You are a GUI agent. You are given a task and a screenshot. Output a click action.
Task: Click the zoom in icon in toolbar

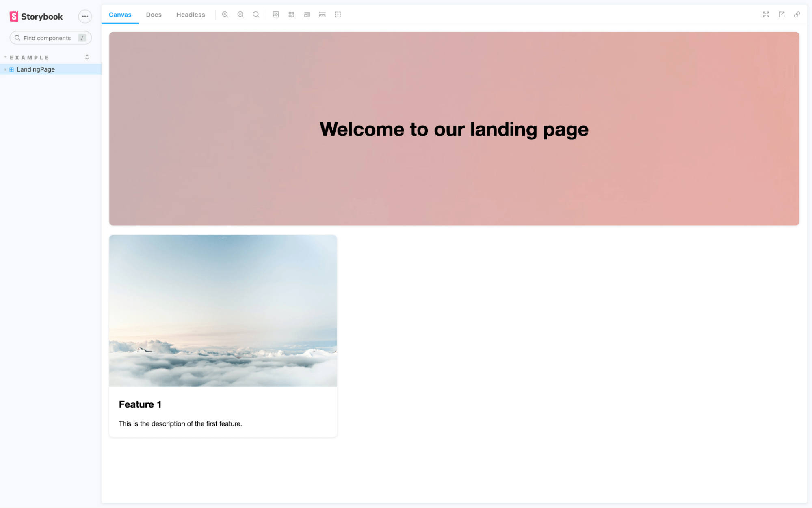coord(226,15)
